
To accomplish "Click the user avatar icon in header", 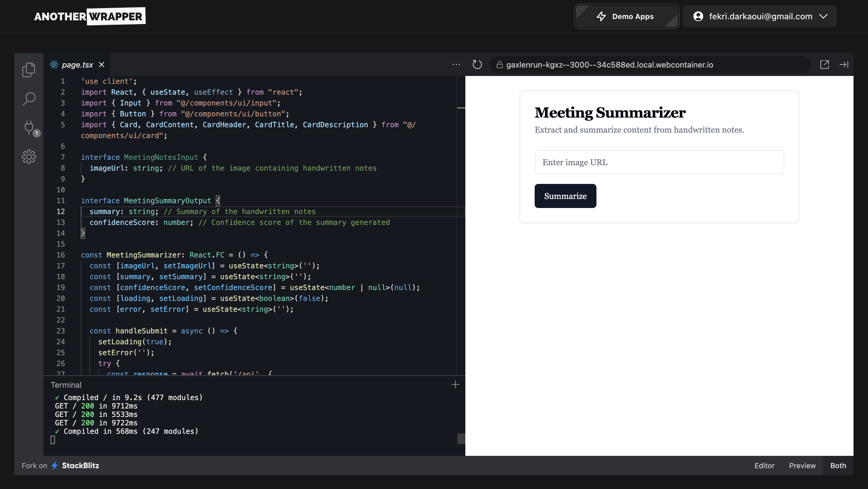I will point(698,17).
